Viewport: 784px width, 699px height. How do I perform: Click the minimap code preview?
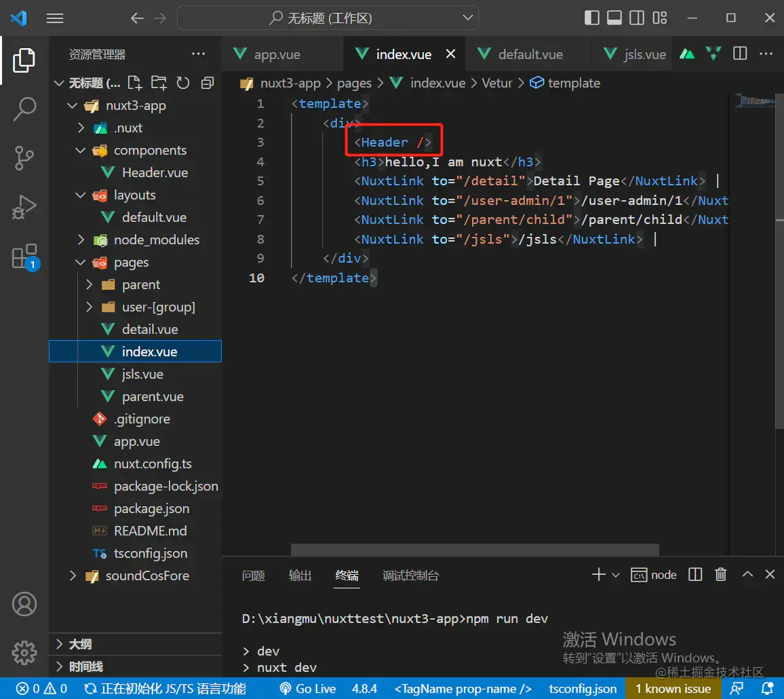[x=755, y=100]
